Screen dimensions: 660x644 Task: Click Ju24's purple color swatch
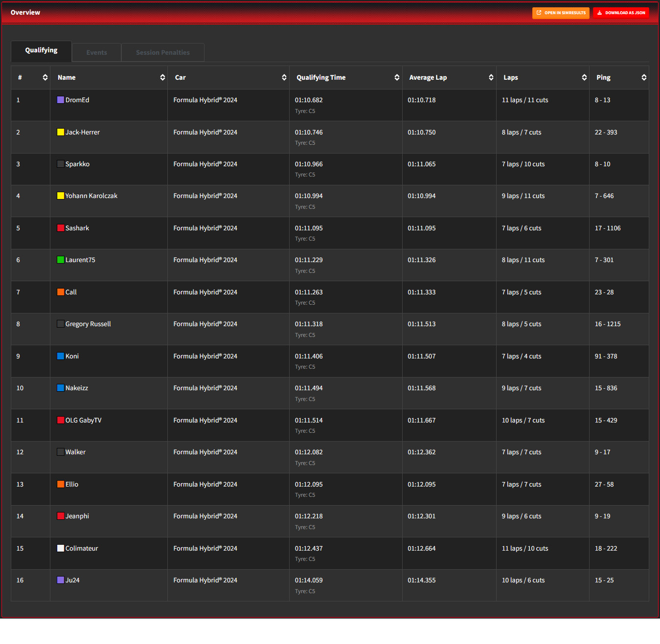click(x=61, y=580)
